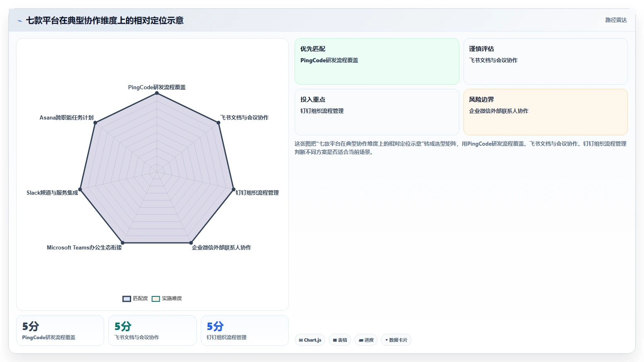This screenshot has height=362, width=644.
Task: Click the radar point at 钉钉组织流程管理
Action: pyautogui.click(x=233, y=189)
